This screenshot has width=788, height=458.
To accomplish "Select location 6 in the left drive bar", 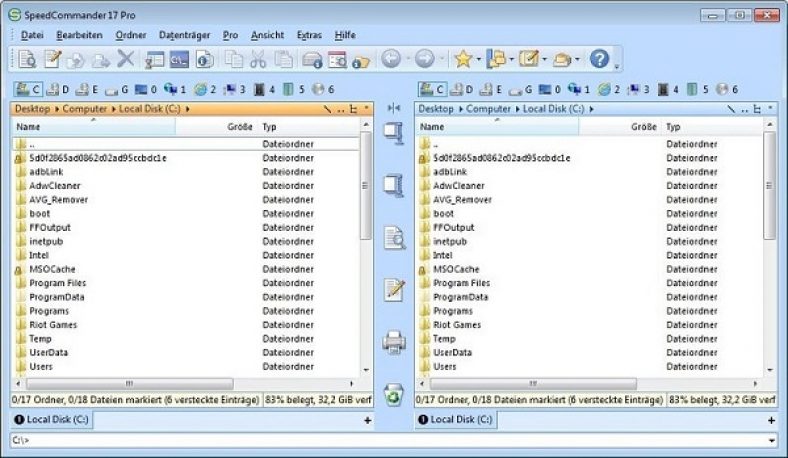I will tap(323, 89).
